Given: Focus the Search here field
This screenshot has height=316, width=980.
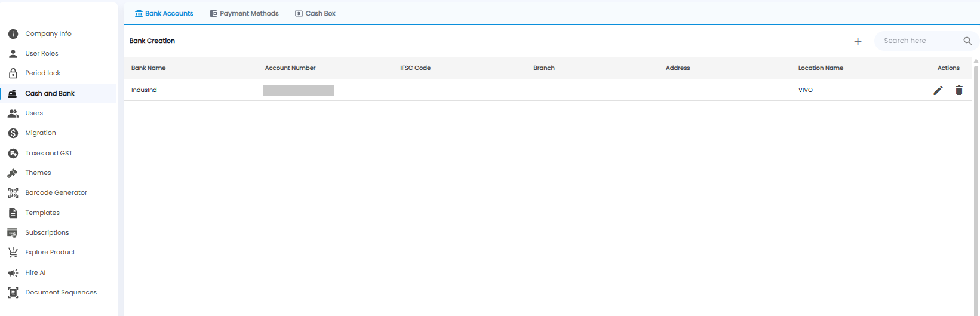Looking at the screenshot, I should 920,41.
